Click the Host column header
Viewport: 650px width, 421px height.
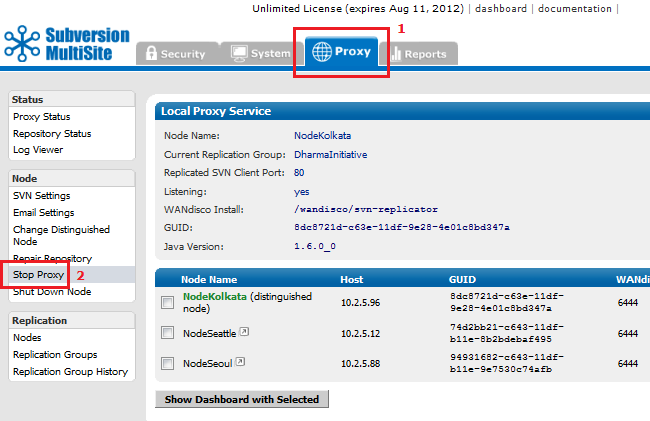point(352,280)
